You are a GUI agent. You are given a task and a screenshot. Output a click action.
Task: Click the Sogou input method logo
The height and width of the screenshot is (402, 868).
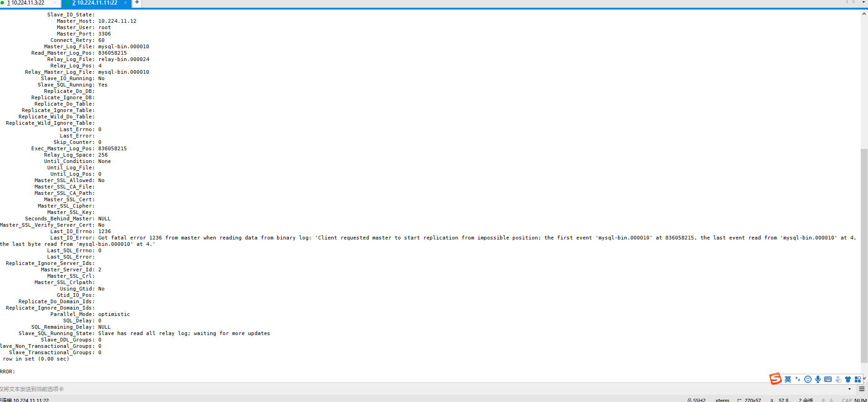point(775,379)
